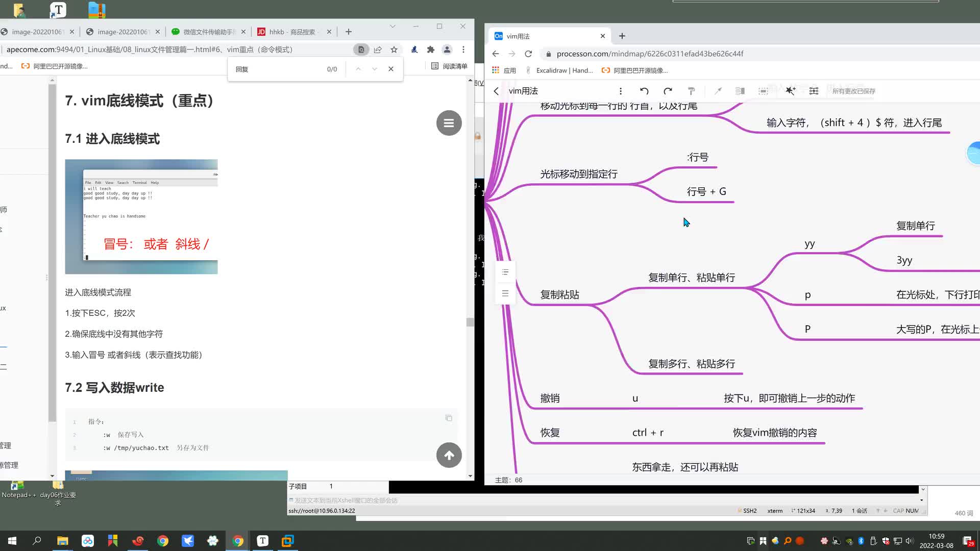Click the three-line menu icon below outline icon
Viewport: 980px width, 551px height.
pyautogui.click(x=505, y=293)
